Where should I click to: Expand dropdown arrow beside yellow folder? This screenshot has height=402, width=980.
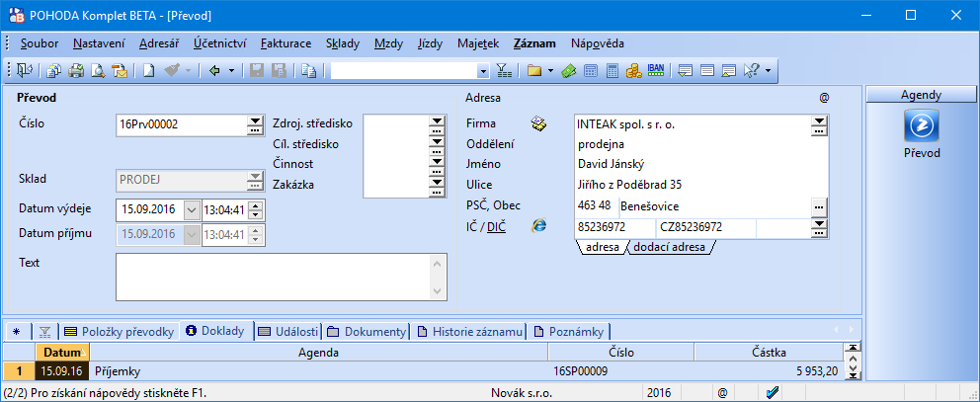click(x=550, y=71)
